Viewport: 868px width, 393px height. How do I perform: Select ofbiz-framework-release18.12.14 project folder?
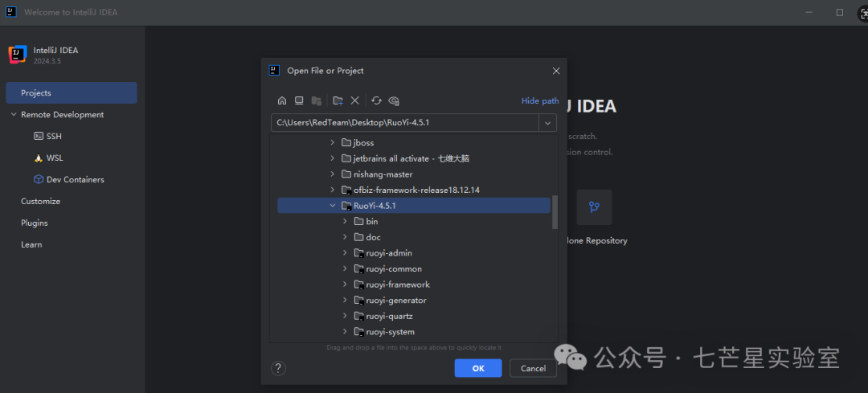414,190
